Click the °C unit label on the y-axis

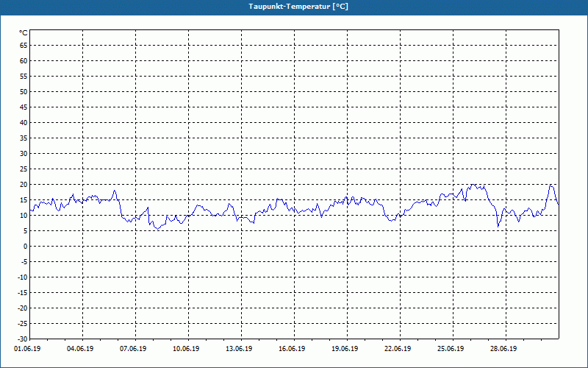(24, 33)
